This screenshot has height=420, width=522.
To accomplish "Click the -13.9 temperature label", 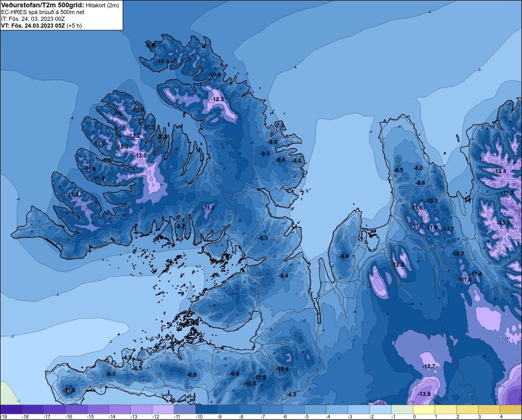I will click(424, 394).
